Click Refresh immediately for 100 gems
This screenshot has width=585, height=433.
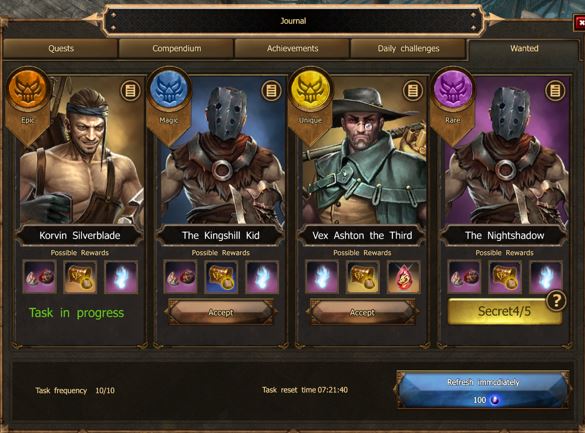click(x=483, y=390)
